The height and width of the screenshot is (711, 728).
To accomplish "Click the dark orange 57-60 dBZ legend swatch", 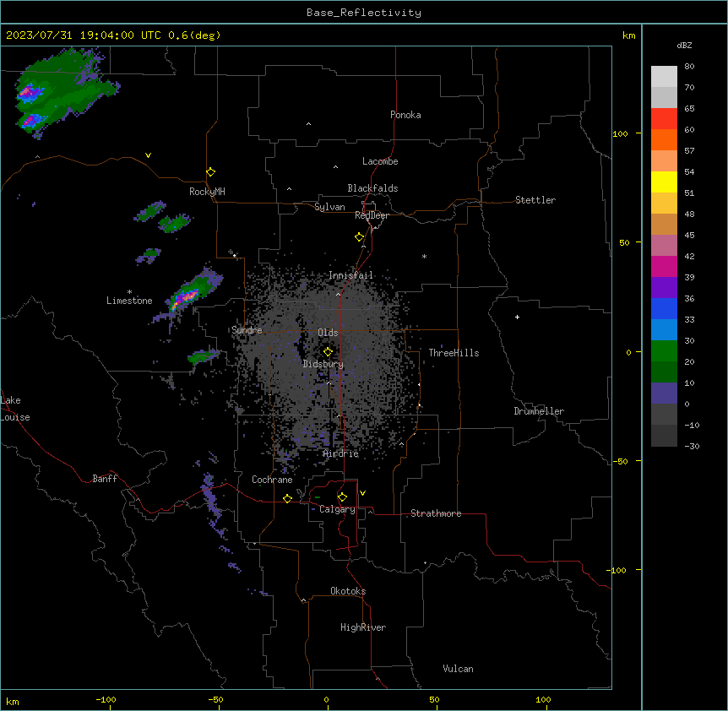I will pyautogui.click(x=664, y=139).
